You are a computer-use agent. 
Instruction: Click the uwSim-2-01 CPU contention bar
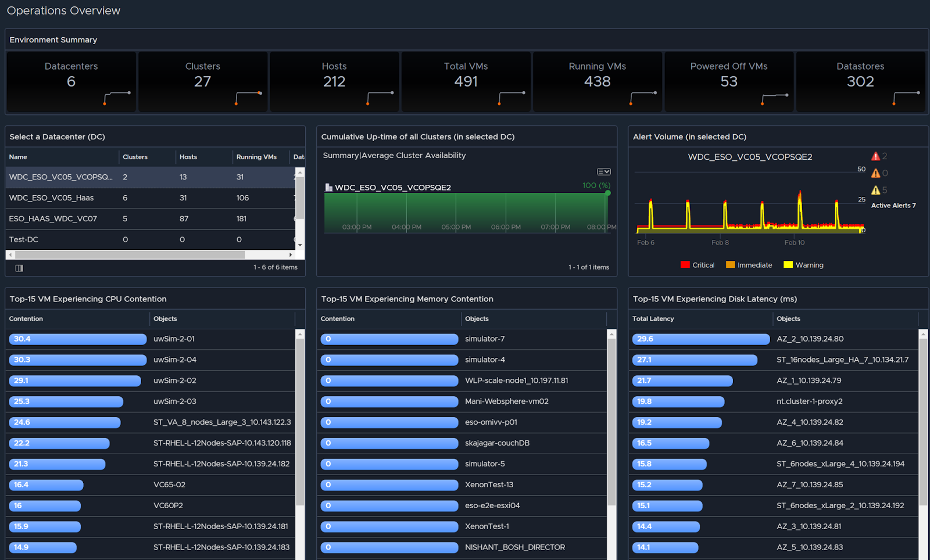[x=77, y=339]
